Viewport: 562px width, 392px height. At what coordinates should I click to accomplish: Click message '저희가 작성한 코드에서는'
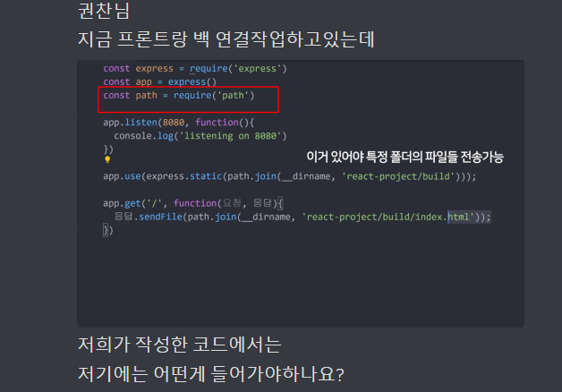tap(180, 345)
